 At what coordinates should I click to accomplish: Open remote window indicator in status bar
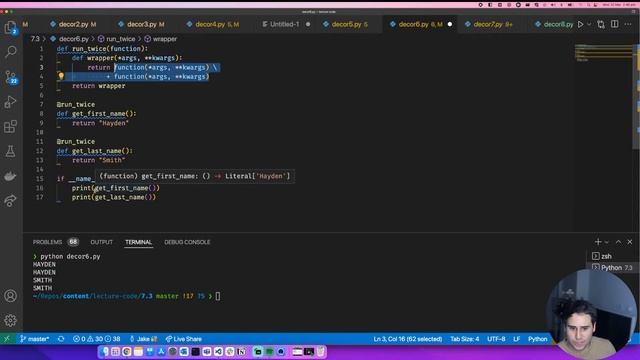[x=7, y=339]
